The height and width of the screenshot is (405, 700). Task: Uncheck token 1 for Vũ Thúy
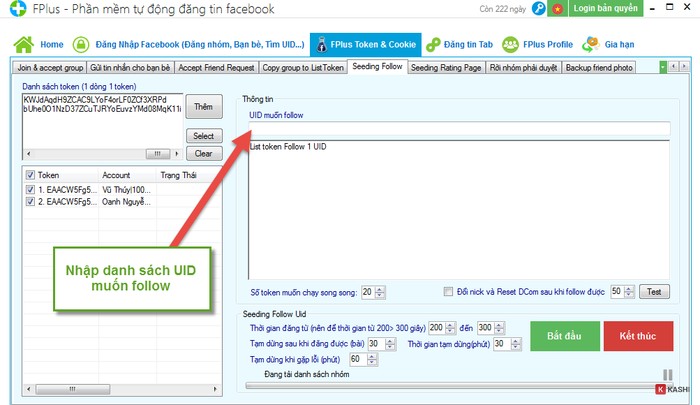pyautogui.click(x=30, y=189)
